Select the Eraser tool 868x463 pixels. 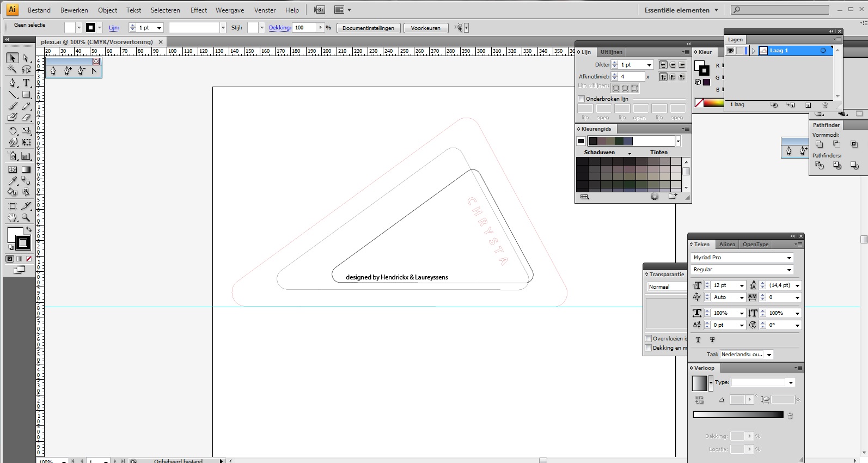coord(26,117)
